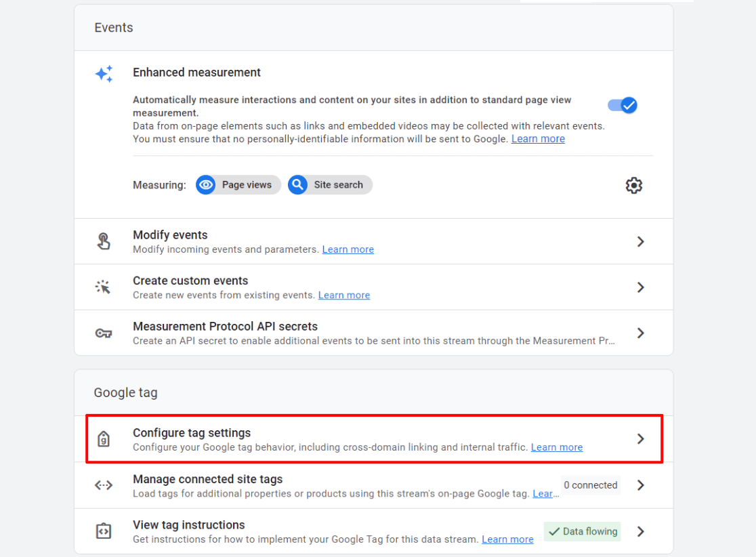Click the Measurement Protocol API secrets key icon

pos(104,332)
